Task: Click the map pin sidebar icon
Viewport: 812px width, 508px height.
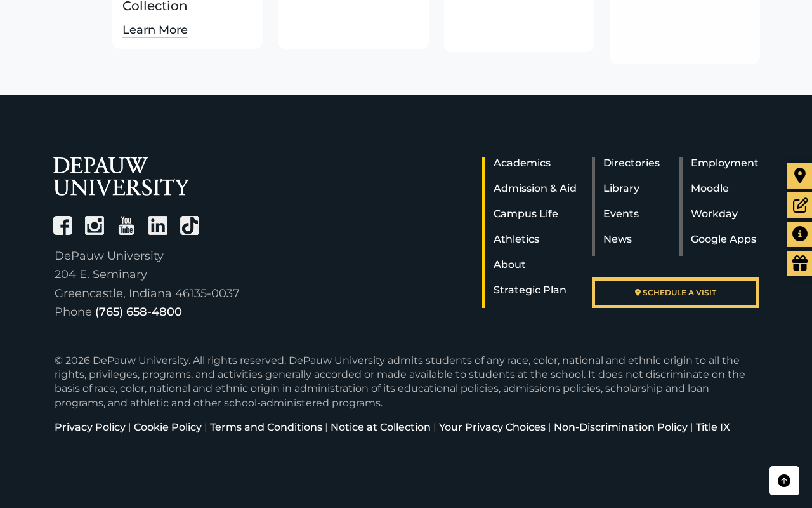Action: [799, 176]
